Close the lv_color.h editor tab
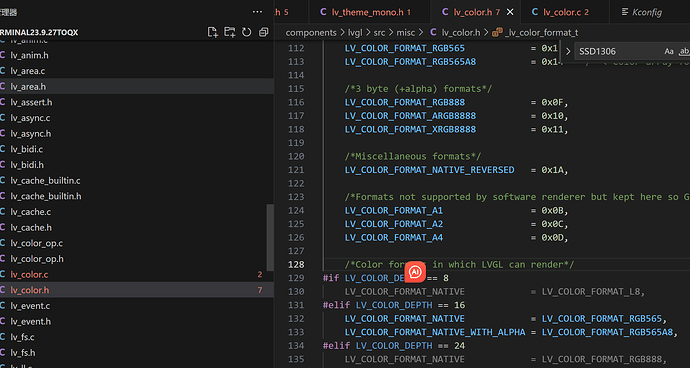Viewport: 690px width, 368px height. (x=510, y=12)
